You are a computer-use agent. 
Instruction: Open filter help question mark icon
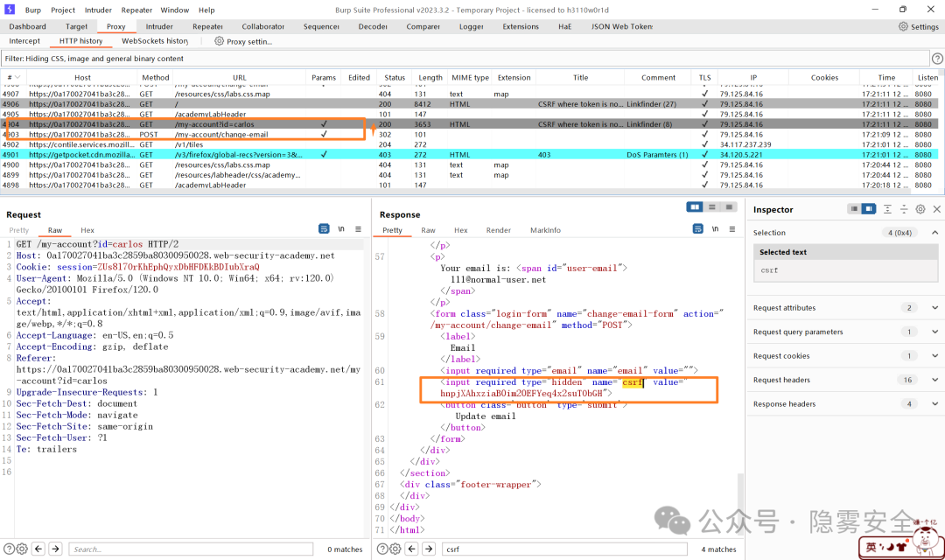click(937, 59)
